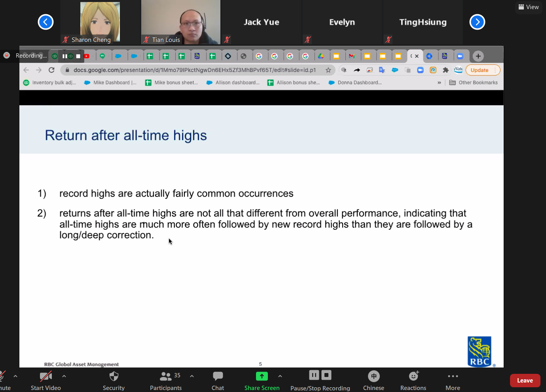Close the active browser tab

coord(417,56)
